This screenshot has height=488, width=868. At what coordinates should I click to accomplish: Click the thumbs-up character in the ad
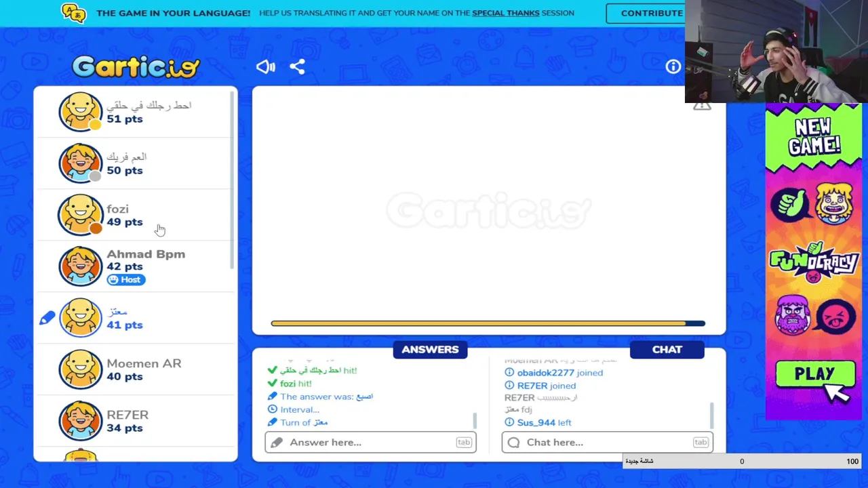click(x=790, y=203)
